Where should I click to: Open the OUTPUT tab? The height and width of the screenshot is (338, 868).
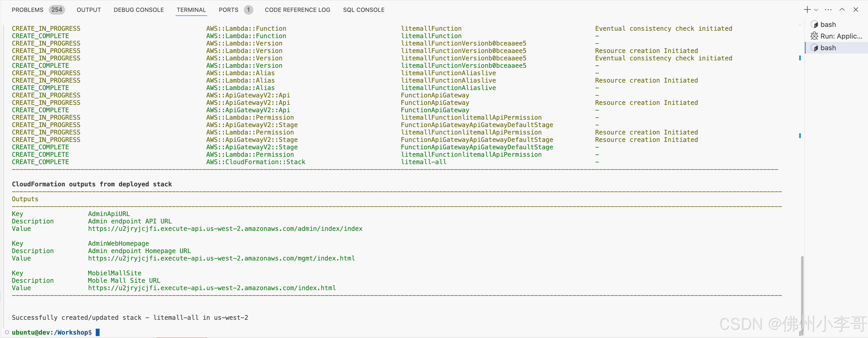89,10
